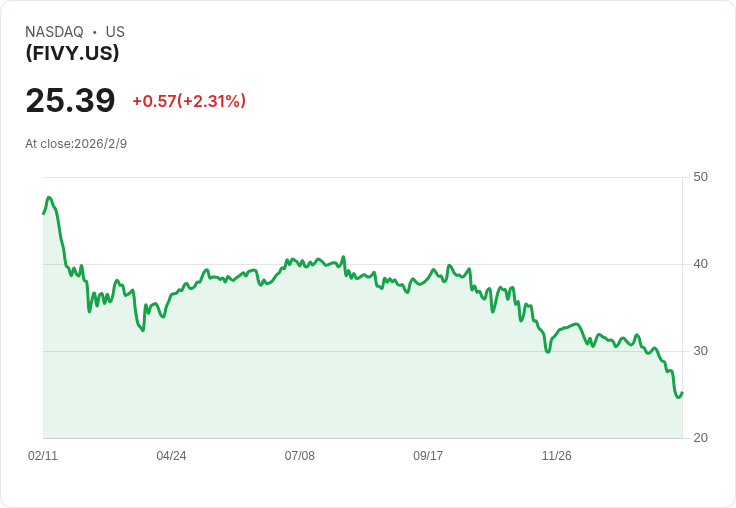Click the chart line low above 11/26

(547, 352)
